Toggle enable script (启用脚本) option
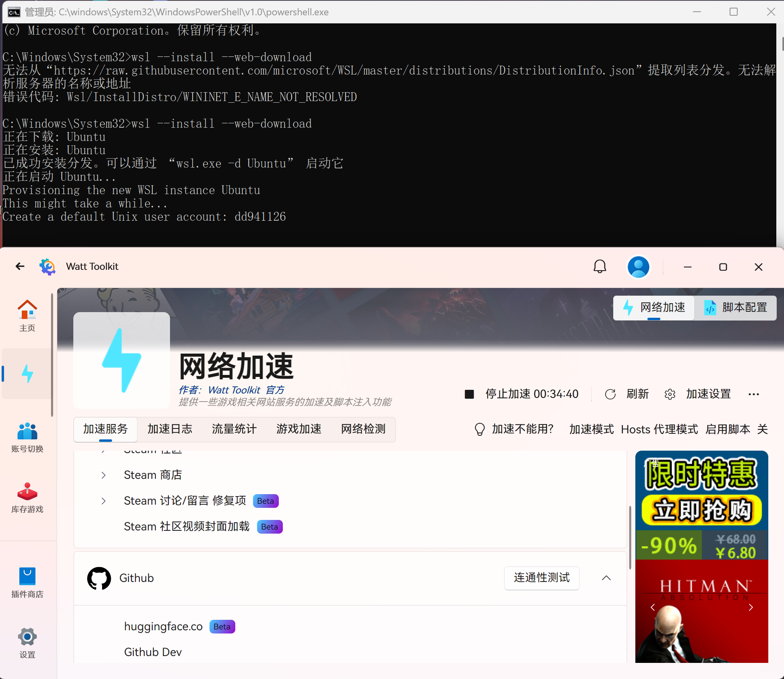The height and width of the screenshot is (679, 784). click(x=728, y=429)
